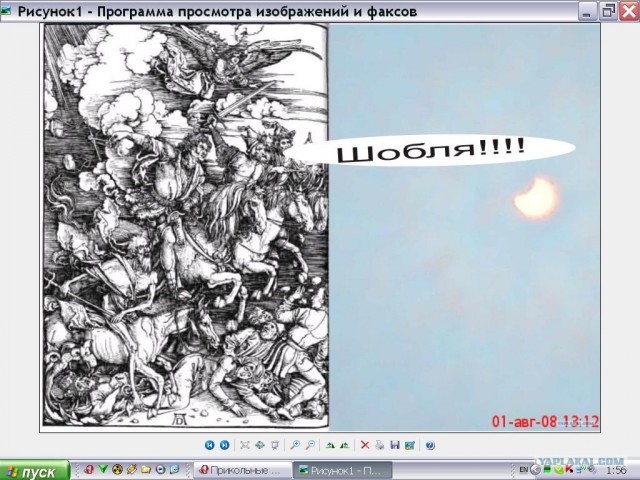Rotate the image clockwise

[x=330, y=445]
